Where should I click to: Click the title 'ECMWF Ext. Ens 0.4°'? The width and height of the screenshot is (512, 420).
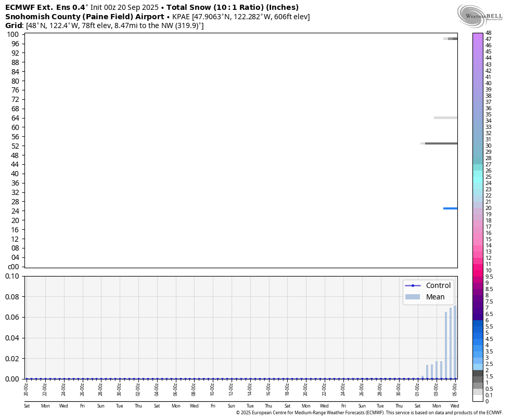[x=47, y=7]
